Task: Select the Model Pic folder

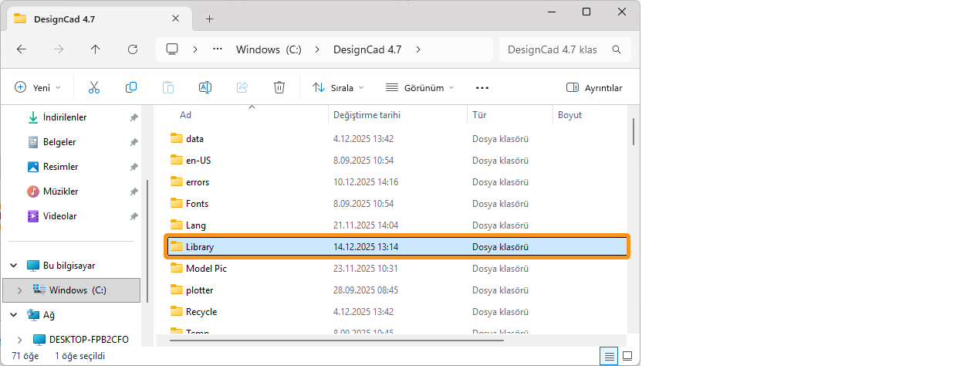Action: [x=206, y=269]
